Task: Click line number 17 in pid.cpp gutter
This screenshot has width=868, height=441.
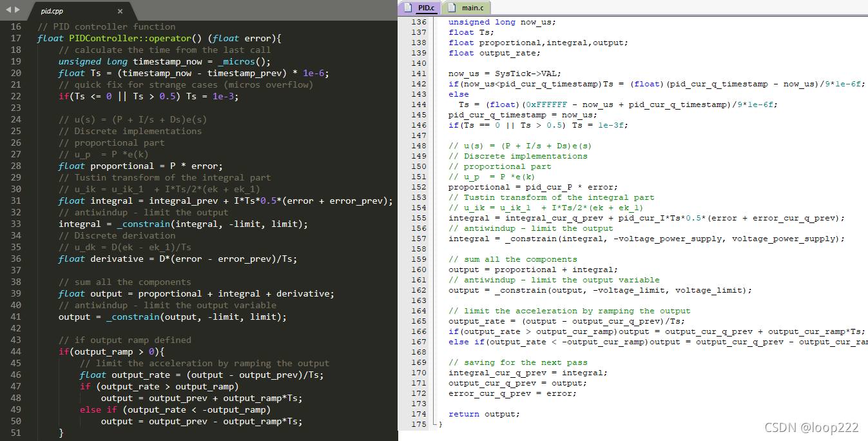Action: tap(16, 38)
